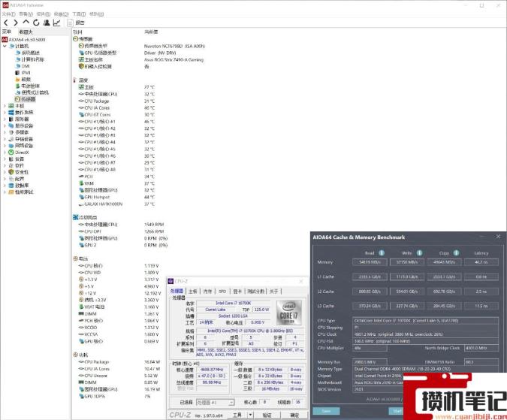This screenshot has height=420, width=507.
Task: Select the 传感器类型 row
Action: [x=142, y=46]
